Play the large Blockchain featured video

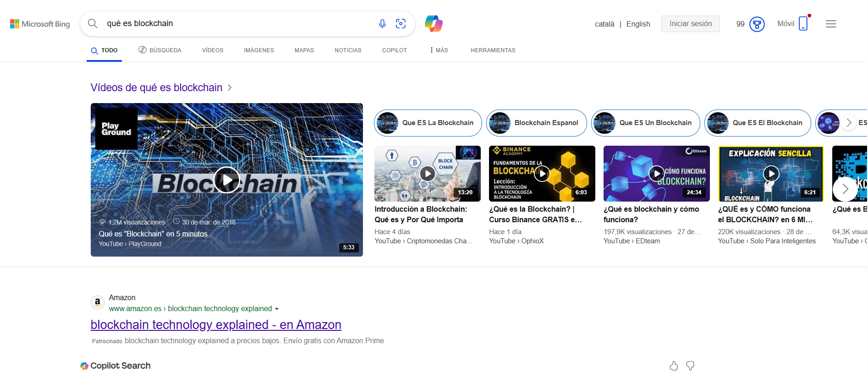click(227, 180)
